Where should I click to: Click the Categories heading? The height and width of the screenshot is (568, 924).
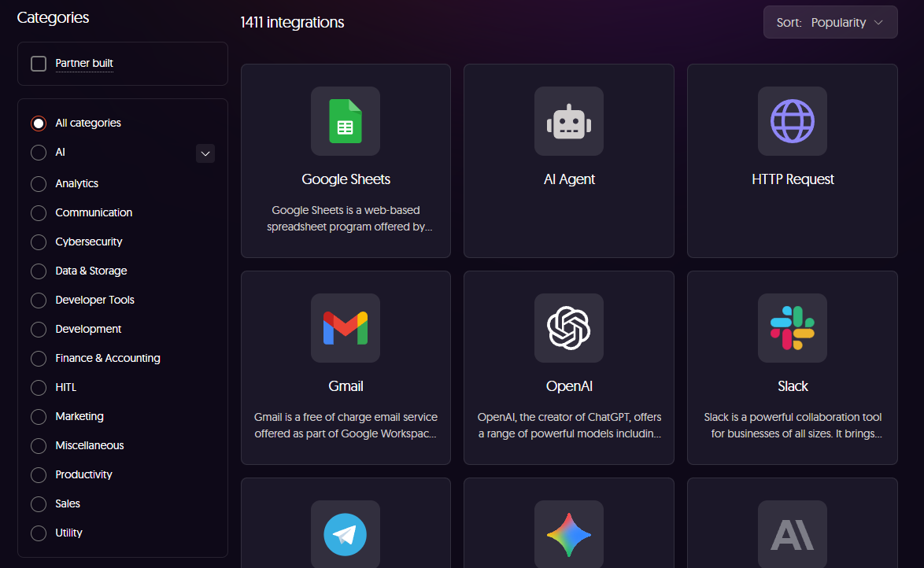tap(53, 17)
